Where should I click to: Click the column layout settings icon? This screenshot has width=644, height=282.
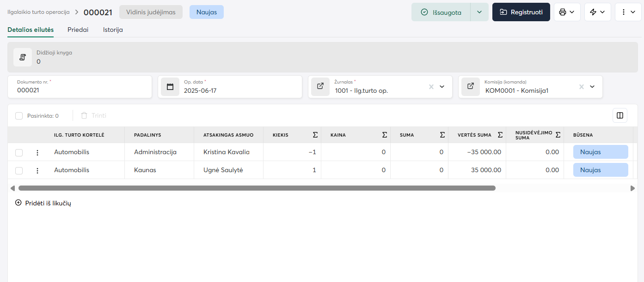pyautogui.click(x=620, y=115)
